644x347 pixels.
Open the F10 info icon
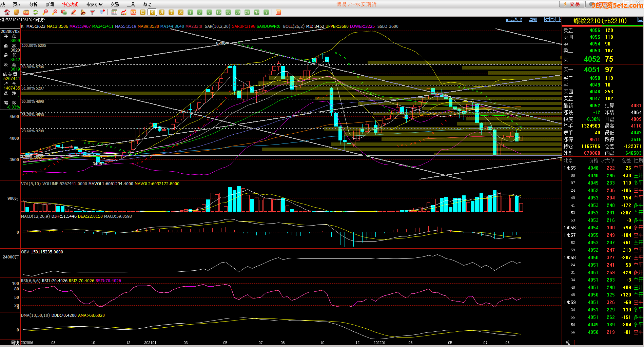click(26, 12)
